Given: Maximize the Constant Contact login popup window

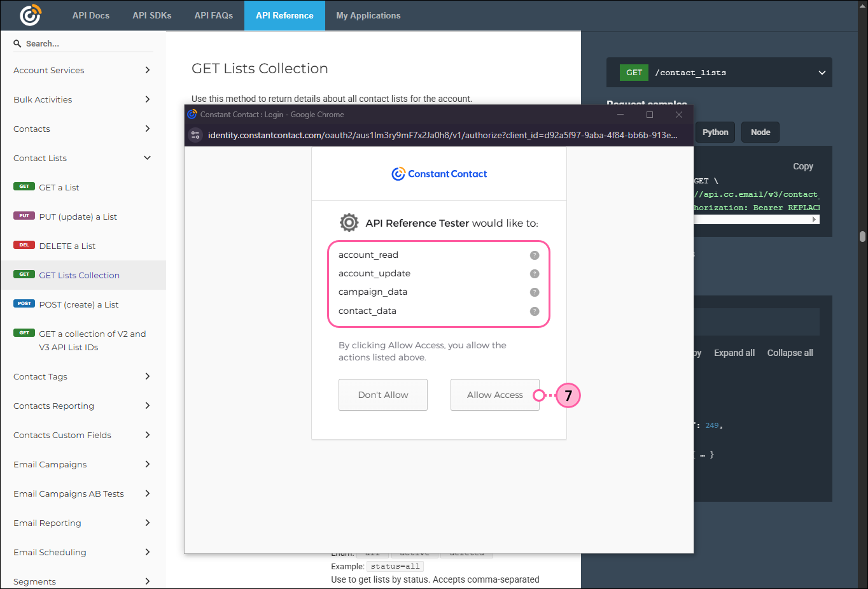Looking at the screenshot, I should pyautogui.click(x=650, y=115).
